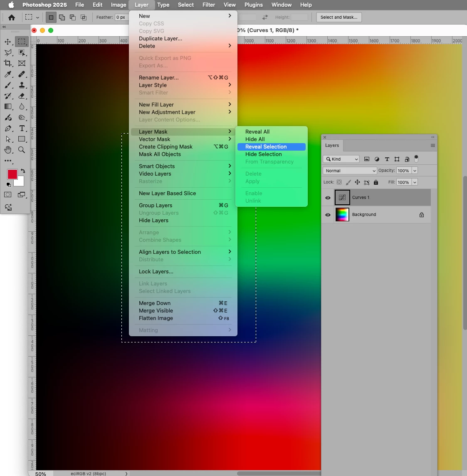Image resolution: width=467 pixels, height=476 pixels.
Task: Select the Rectangular Marquee tool in toolbox
Action: click(x=22, y=42)
